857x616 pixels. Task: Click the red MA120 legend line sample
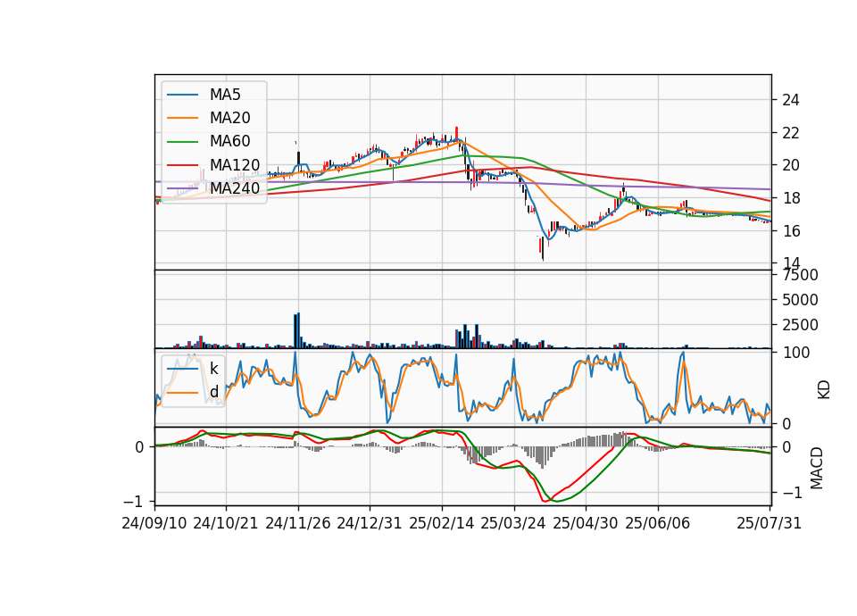[x=182, y=165]
